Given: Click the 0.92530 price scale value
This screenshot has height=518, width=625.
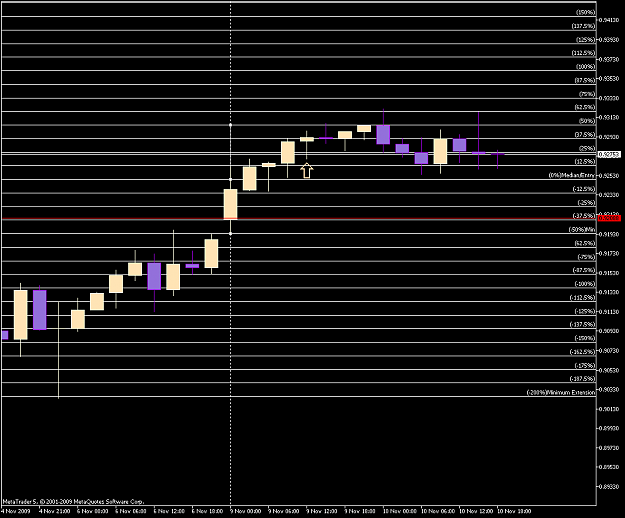Looking at the screenshot, I should click(x=610, y=176).
